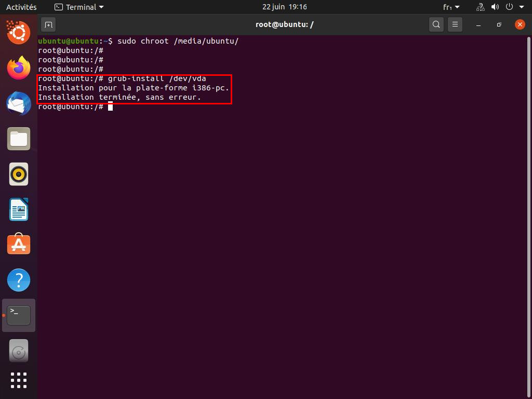
Task: Click the terminal prompt cursor area
Action: tap(110, 107)
